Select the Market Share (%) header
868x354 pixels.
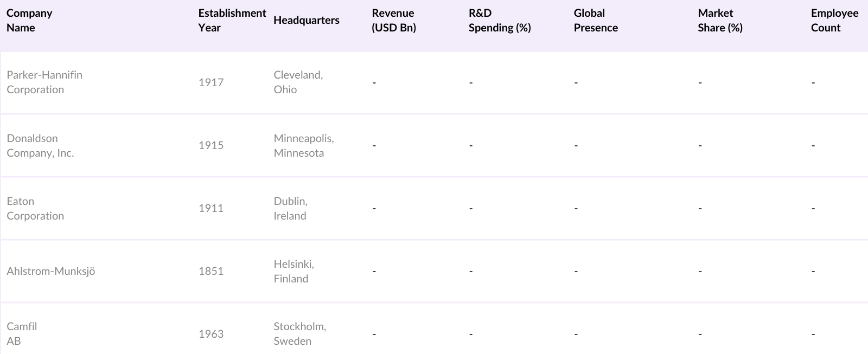pyautogui.click(x=720, y=21)
